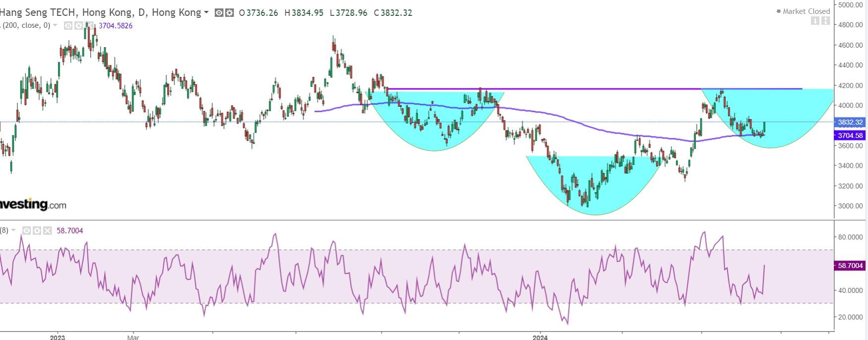This screenshot has width=868, height=340.
Task: Expand the RSI (8) legend dropdown arrow
Action: [x=13, y=231]
